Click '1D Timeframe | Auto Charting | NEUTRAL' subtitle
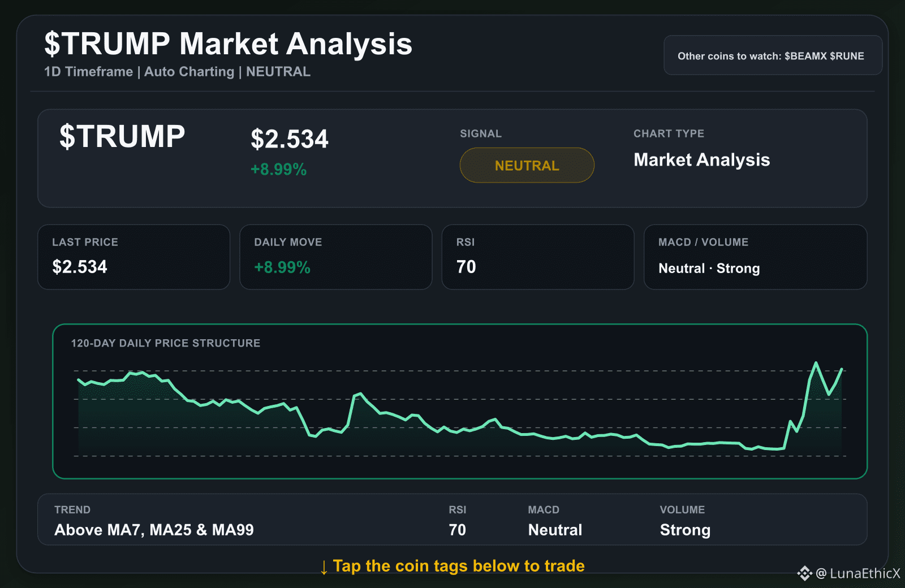 (x=177, y=72)
